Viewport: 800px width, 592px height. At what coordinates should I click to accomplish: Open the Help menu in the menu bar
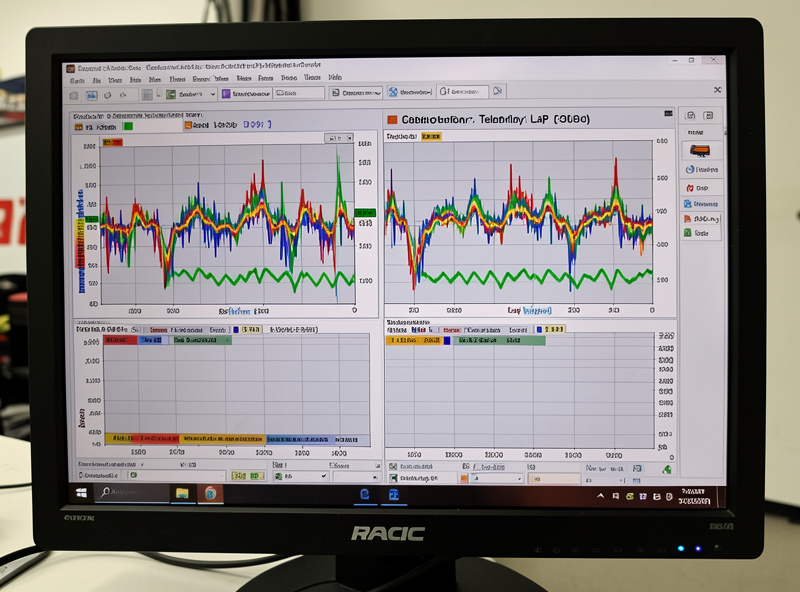[x=335, y=78]
